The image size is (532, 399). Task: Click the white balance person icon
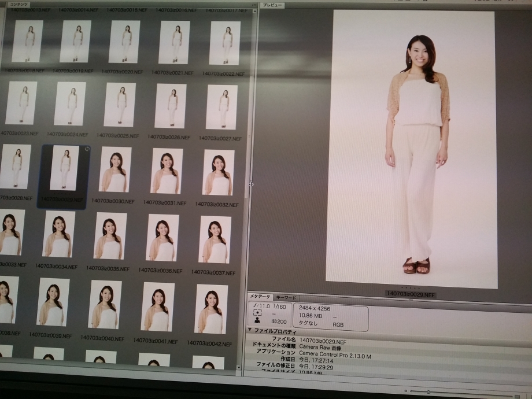(257, 320)
